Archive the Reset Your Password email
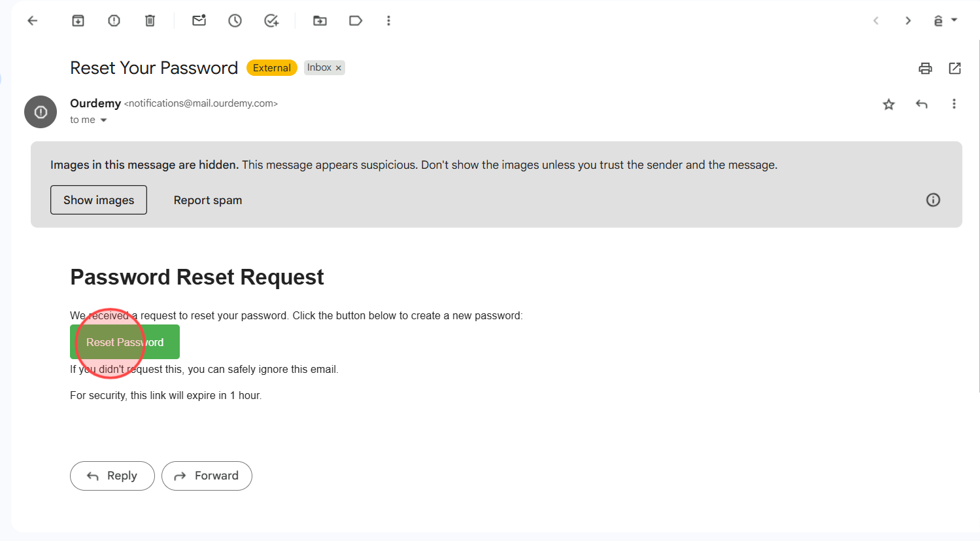Viewport: 980px width, 541px height. coord(78,20)
